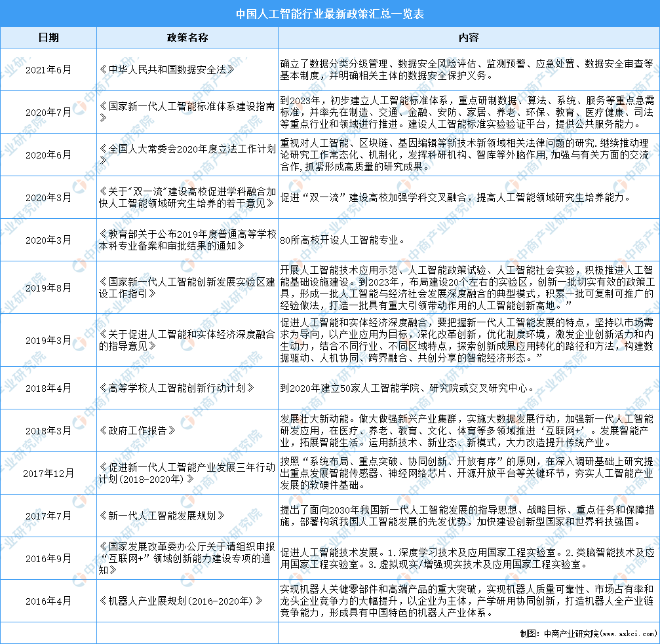Click policy name "《中华人民共和国数据安全法》"

[166, 70]
